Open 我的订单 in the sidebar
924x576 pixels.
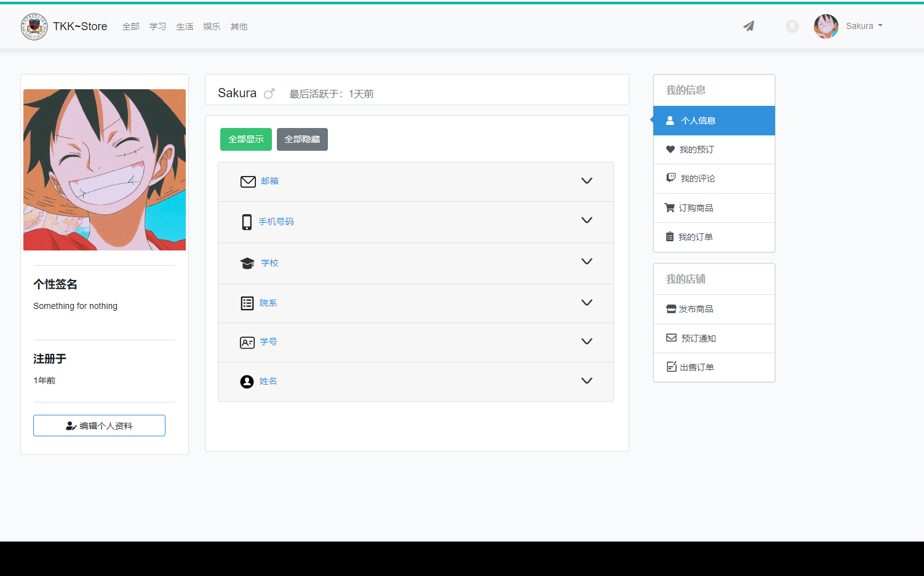714,237
